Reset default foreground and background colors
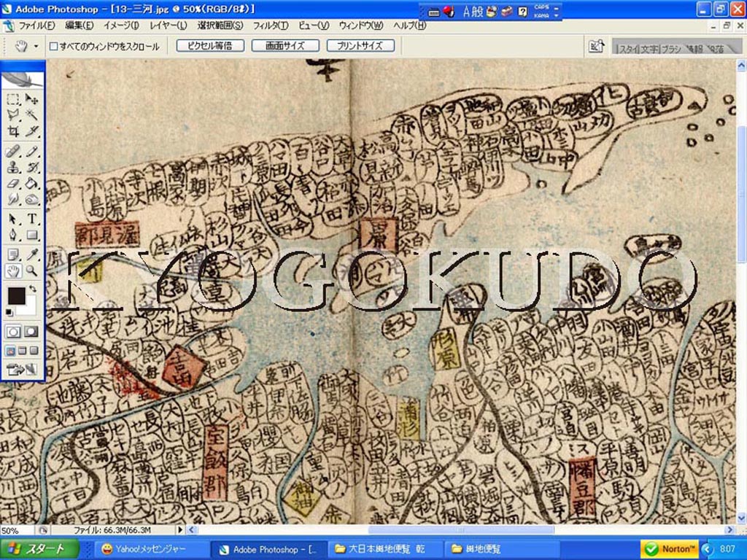Viewport: 747px width, 560px height. pyautogui.click(x=9, y=312)
